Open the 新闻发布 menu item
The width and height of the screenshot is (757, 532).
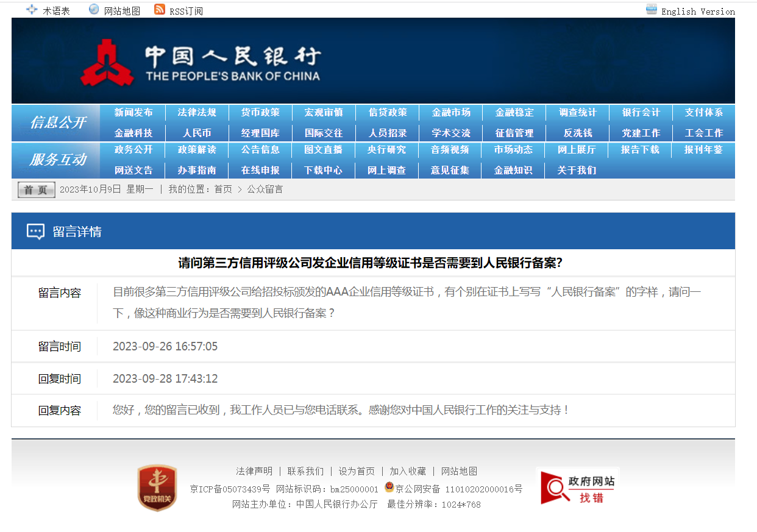pos(133,113)
